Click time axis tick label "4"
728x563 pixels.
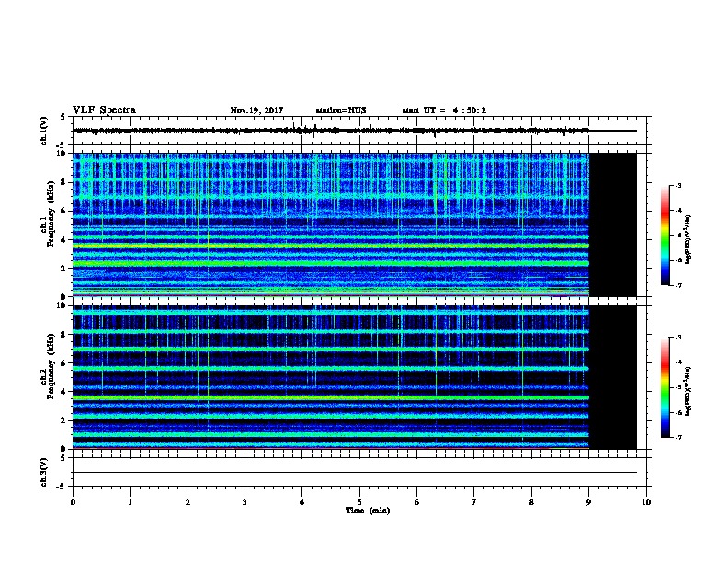tap(302, 502)
